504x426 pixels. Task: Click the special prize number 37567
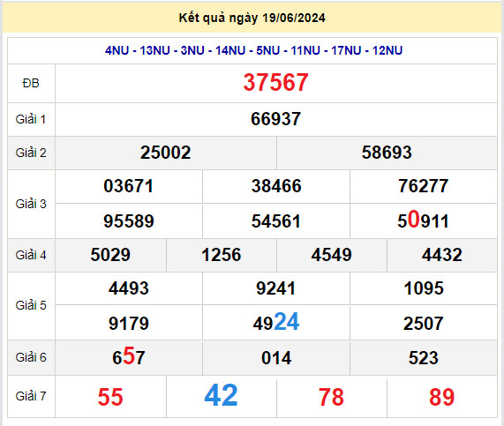click(275, 83)
